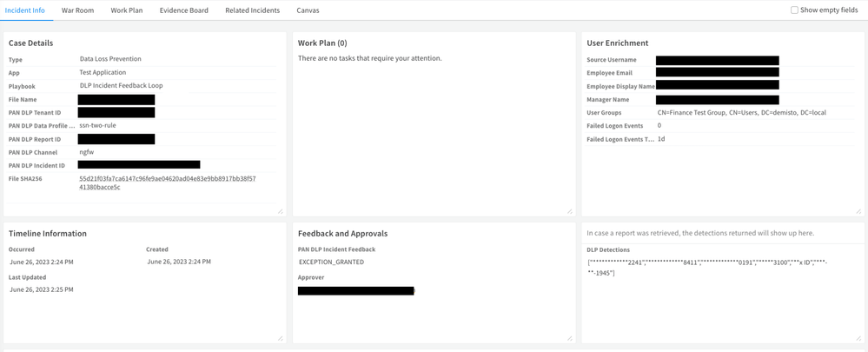Open the Work Plan tab
The height and width of the screenshot is (352, 868).
[x=127, y=10]
